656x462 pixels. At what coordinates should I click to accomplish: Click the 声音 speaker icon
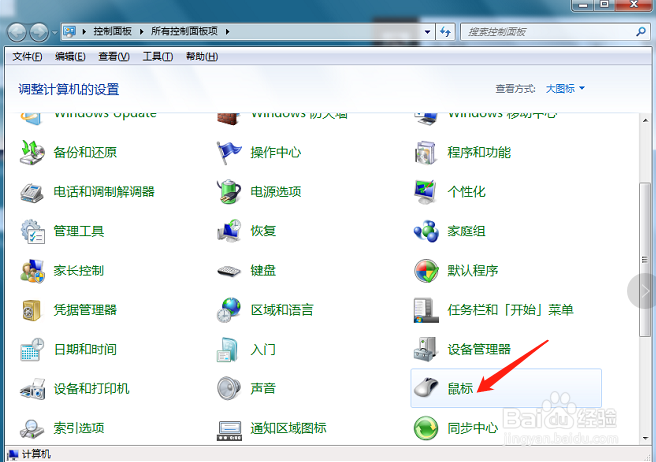[x=229, y=388]
